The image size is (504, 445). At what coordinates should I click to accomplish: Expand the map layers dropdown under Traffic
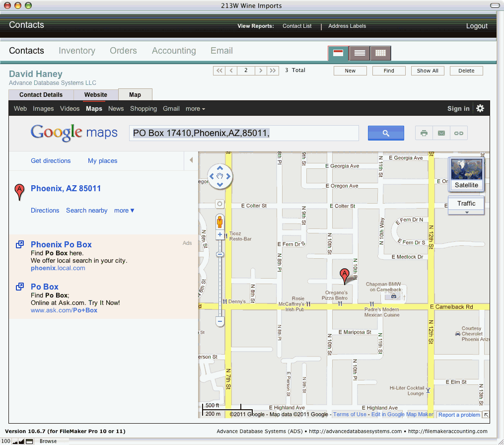[466, 213]
